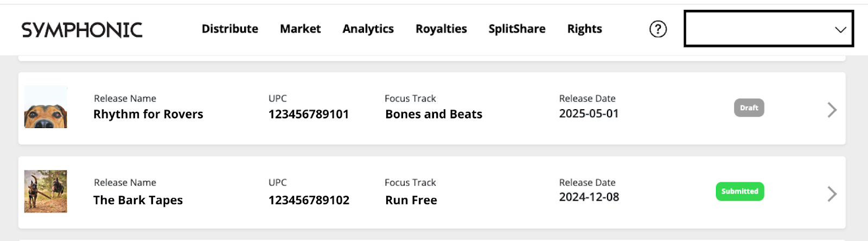Open the Rights menu item
The height and width of the screenshot is (241, 868).
584,29
